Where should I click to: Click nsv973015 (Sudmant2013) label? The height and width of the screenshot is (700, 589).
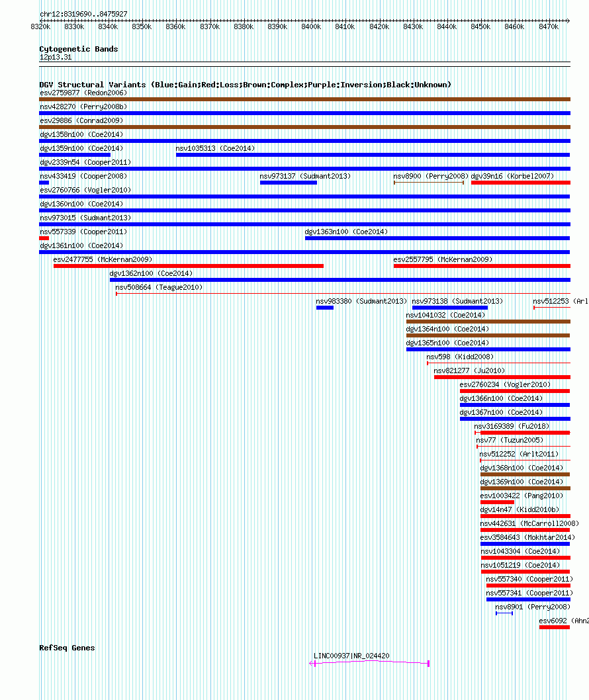click(x=85, y=218)
